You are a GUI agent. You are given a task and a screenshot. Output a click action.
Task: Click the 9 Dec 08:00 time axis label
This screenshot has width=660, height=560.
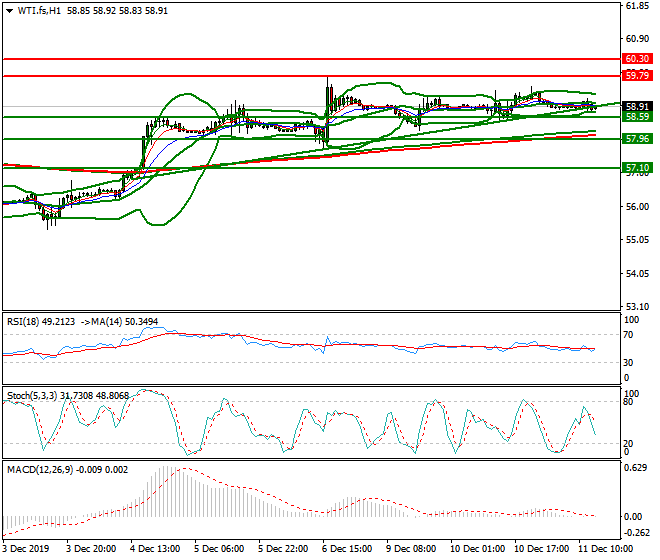pyautogui.click(x=411, y=549)
